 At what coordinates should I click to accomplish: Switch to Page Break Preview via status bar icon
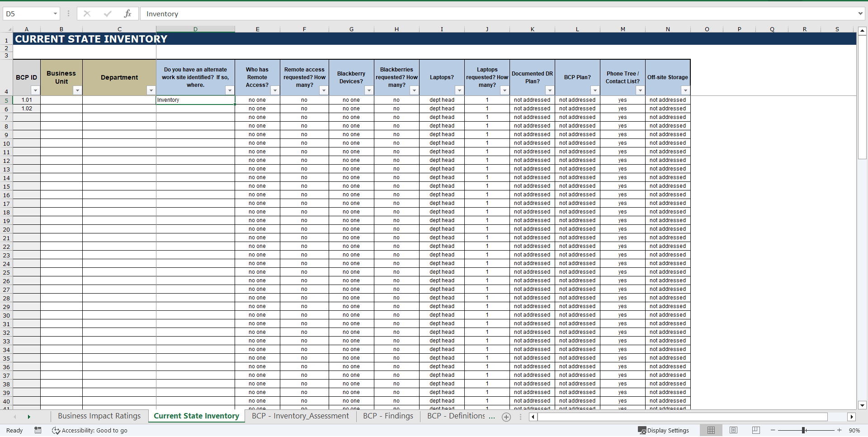[x=755, y=430]
